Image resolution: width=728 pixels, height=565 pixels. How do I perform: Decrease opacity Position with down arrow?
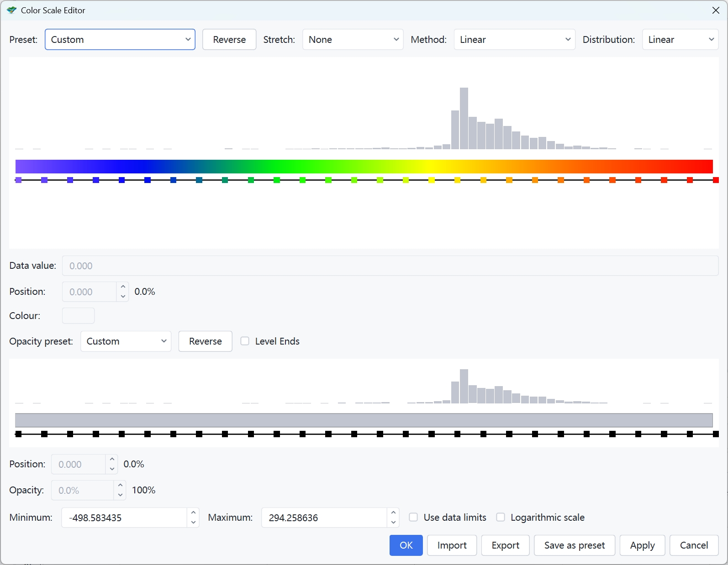point(112,469)
